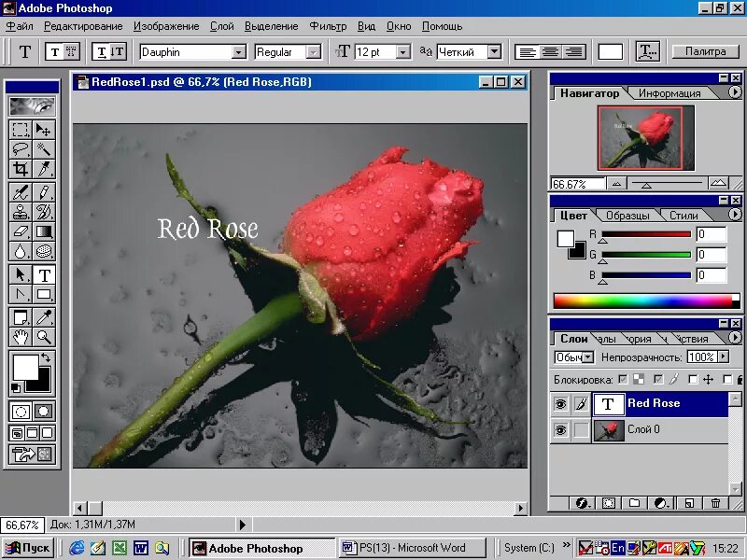
Task: Toggle link box for Слой 0
Action: pos(581,430)
